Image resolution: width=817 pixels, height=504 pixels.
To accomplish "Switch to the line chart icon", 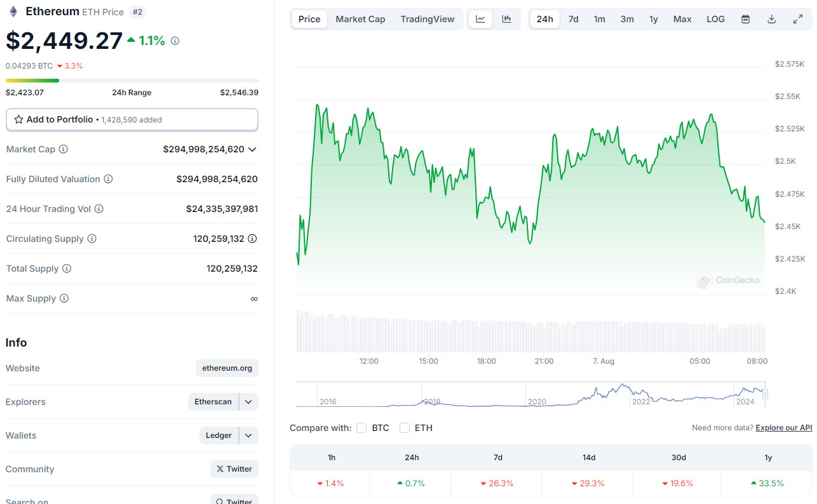I will pos(480,19).
